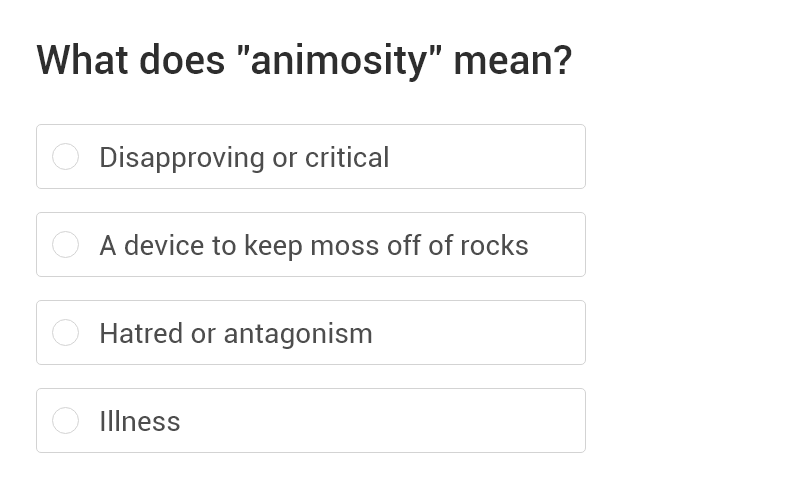Image resolution: width=810 pixels, height=489 pixels.
Task: Click the word "rocks" in second answer
Action: click(x=494, y=246)
